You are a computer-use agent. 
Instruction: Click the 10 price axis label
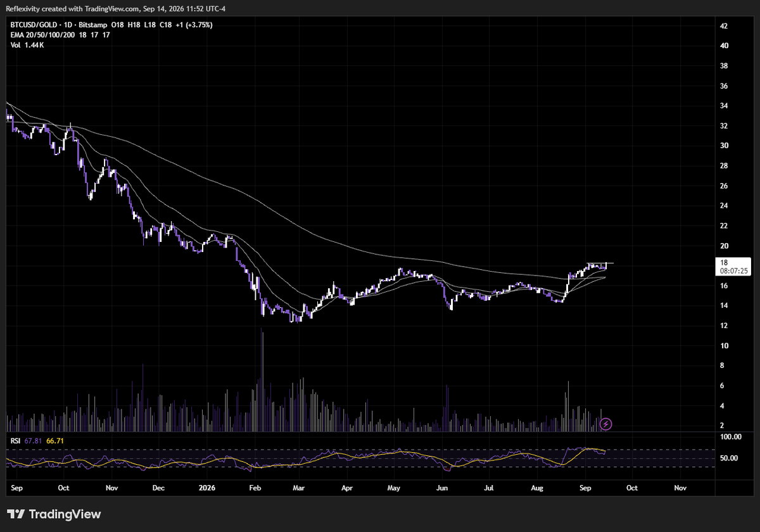click(723, 346)
